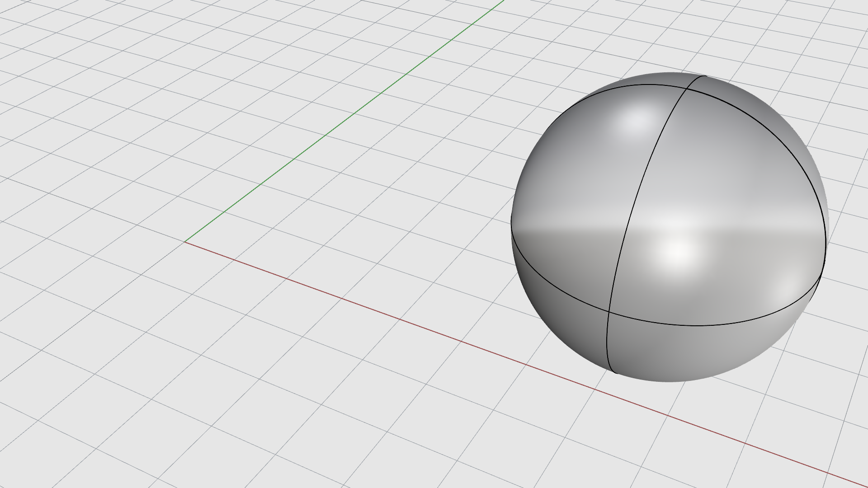Image resolution: width=868 pixels, height=488 pixels.
Task: Click bottom end of the vertical isocurve
Action: coord(617,373)
